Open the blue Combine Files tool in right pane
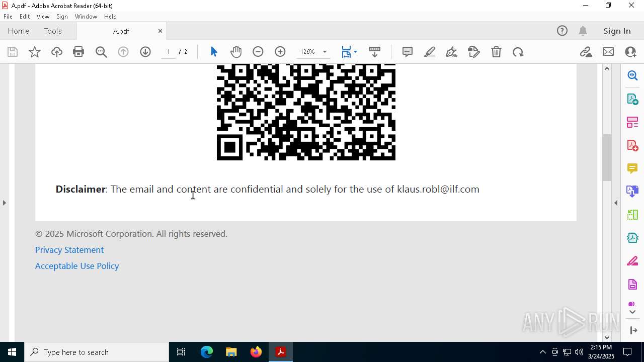The height and width of the screenshot is (362, 644). [632, 191]
